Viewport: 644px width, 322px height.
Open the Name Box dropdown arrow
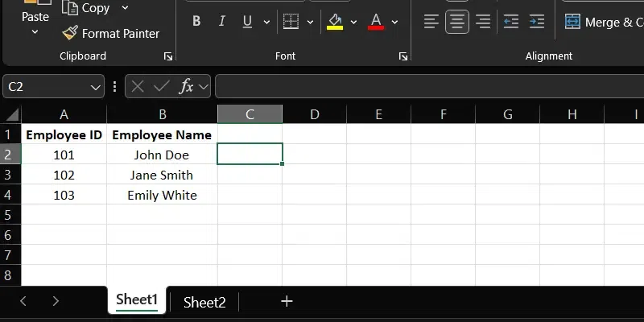(95, 87)
